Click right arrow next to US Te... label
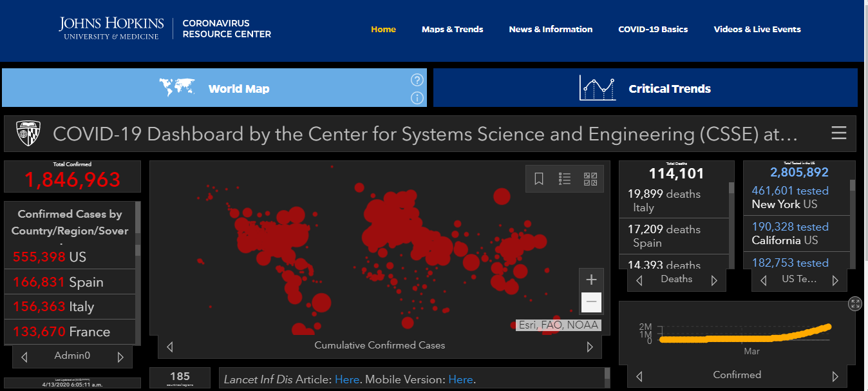Image resolution: width=868 pixels, height=391 pixels. click(x=835, y=280)
